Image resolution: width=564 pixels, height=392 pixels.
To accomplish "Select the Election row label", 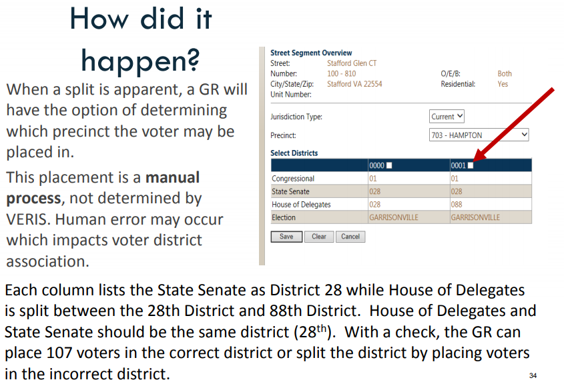I will pos(284,217).
